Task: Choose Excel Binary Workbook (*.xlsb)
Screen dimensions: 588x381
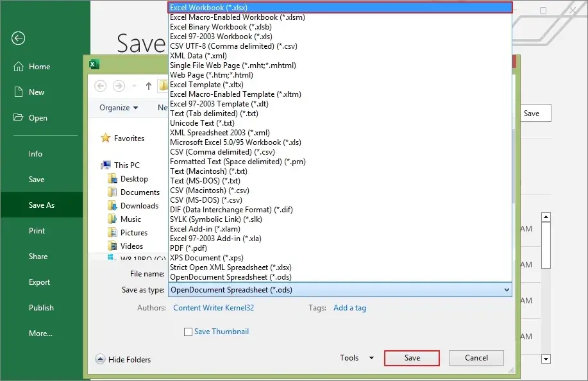Action: tap(340, 27)
